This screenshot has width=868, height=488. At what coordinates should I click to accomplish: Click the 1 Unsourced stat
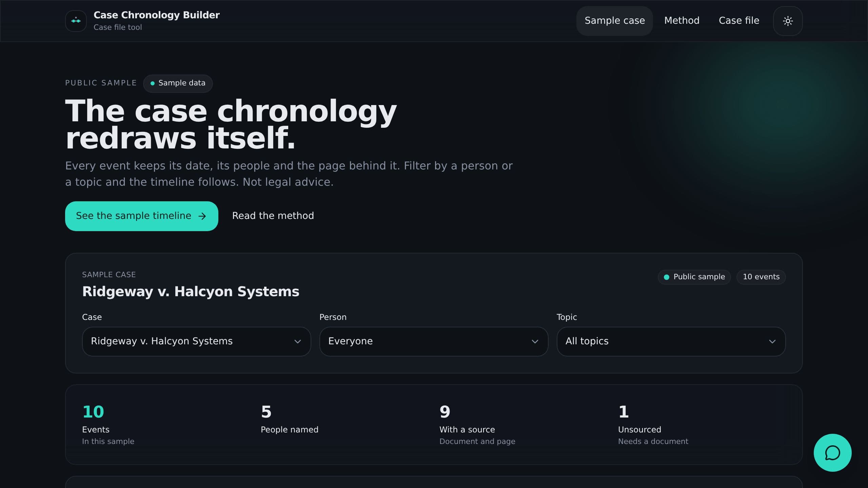click(x=653, y=425)
